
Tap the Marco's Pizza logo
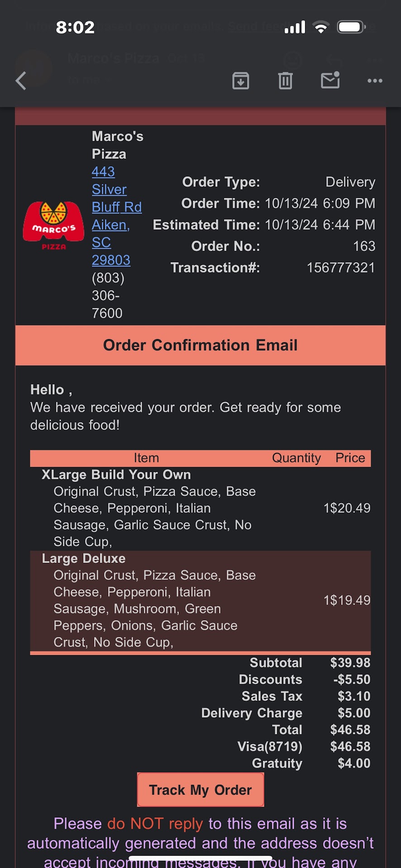coord(53,225)
